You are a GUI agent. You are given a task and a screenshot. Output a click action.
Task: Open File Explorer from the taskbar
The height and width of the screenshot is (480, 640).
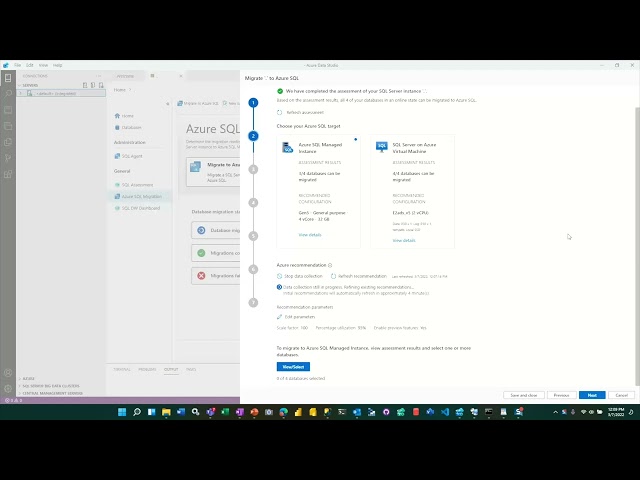point(166,412)
